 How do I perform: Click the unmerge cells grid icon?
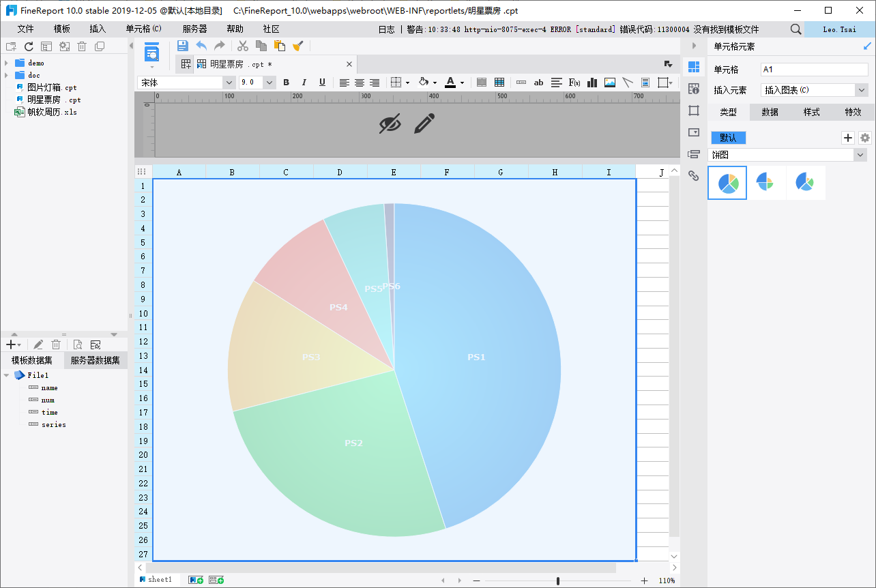click(x=499, y=83)
